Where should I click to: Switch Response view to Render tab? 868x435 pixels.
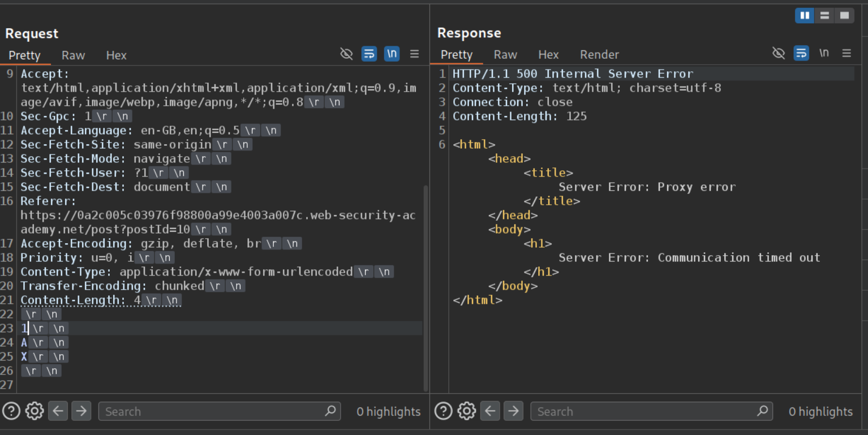(x=599, y=55)
